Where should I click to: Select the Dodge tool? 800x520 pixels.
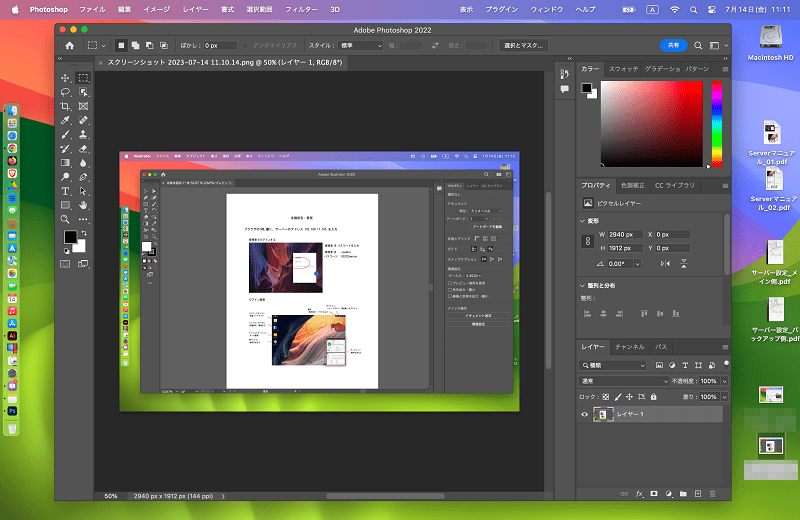point(65,177)
